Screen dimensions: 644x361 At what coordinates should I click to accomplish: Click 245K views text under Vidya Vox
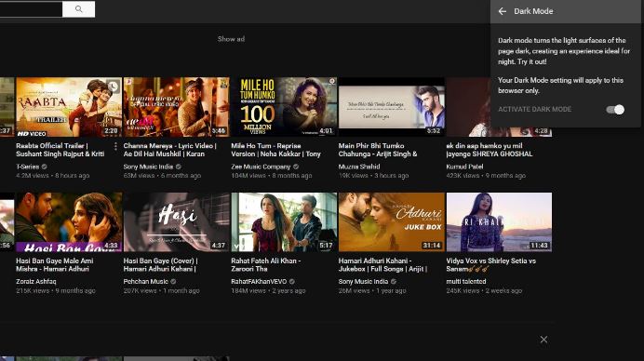coord(463,291)
